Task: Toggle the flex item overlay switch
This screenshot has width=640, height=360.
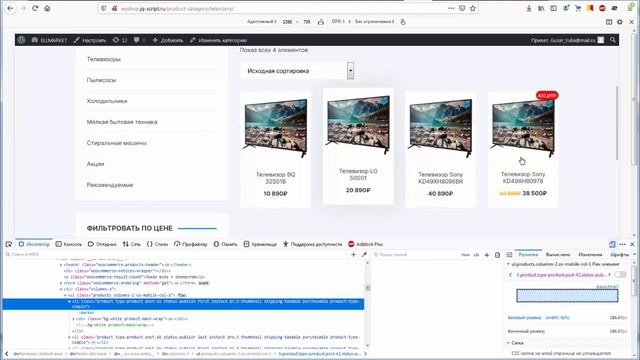Action: (620, 275)
